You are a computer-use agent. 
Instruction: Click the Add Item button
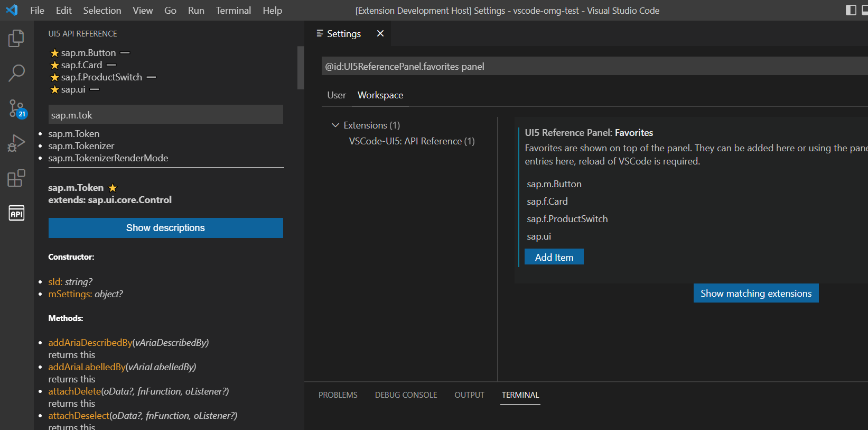(554, 257)
